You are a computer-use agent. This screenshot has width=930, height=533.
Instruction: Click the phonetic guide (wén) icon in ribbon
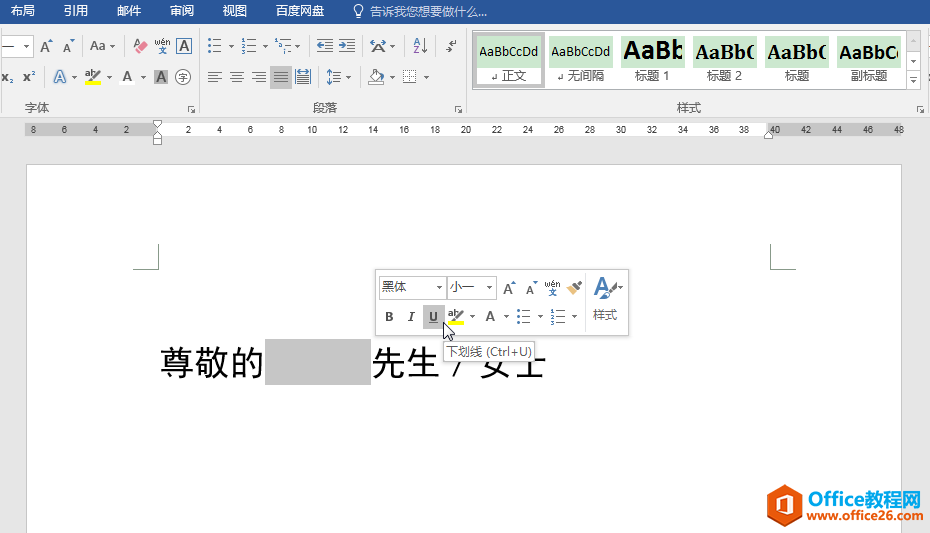coord(162,46)
